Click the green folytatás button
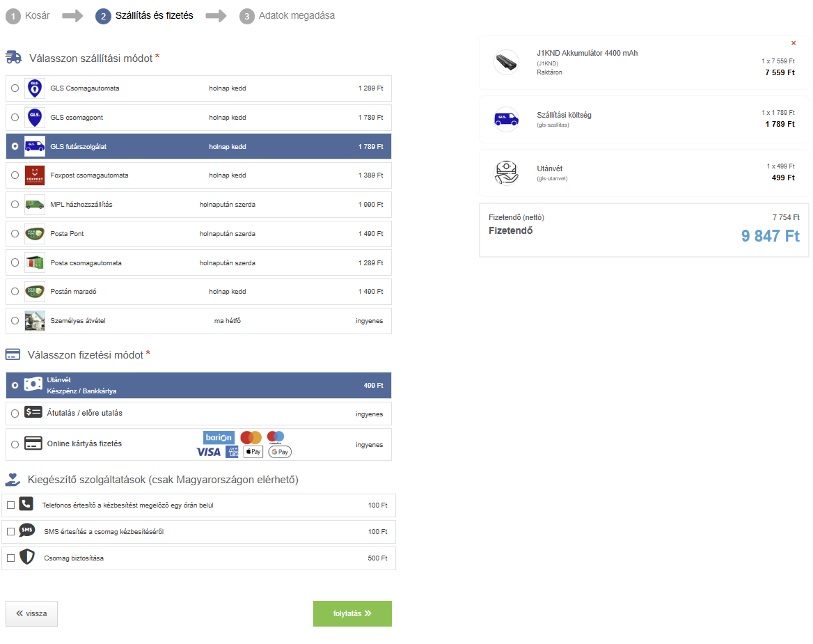813x644 pixels. pyautogui.click(x=353, y=614)
